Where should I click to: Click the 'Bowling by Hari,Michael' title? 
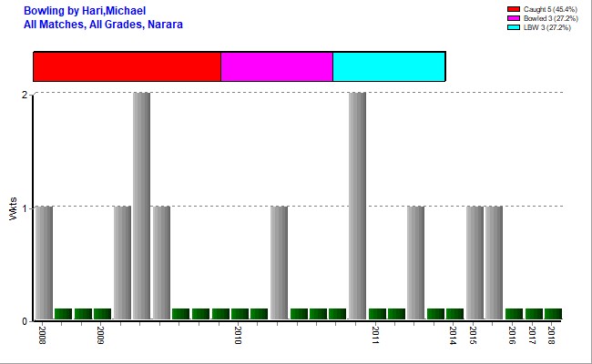tap(85, 11)
